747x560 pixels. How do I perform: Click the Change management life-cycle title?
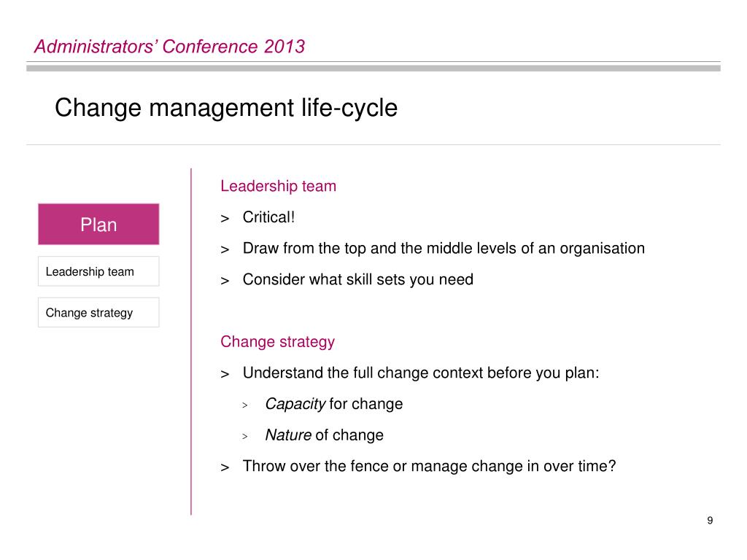(226, 108)
